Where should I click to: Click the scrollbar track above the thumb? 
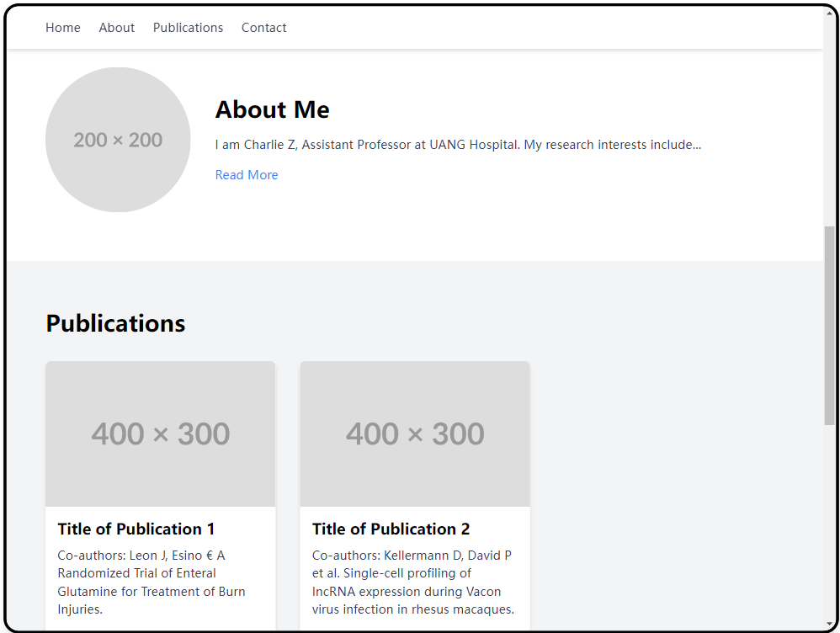[829, 122]
